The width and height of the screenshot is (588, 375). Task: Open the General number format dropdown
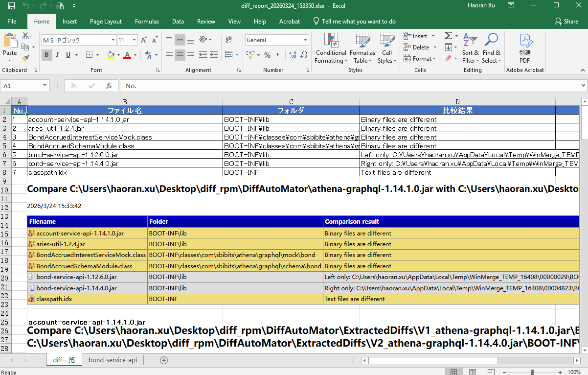[306, 40]
